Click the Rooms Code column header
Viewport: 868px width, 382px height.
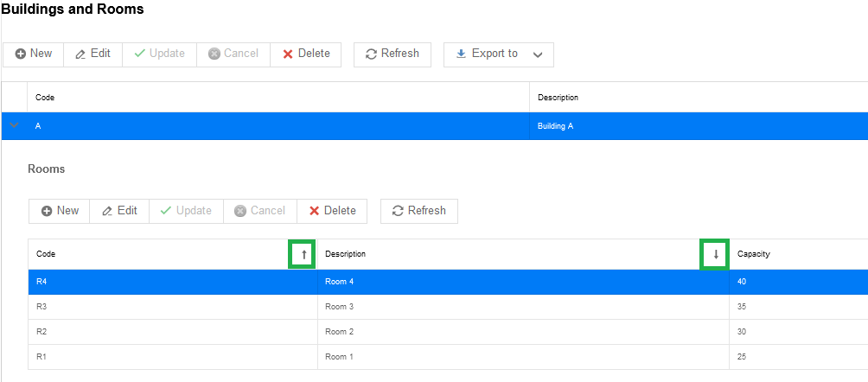pos(173,254)
